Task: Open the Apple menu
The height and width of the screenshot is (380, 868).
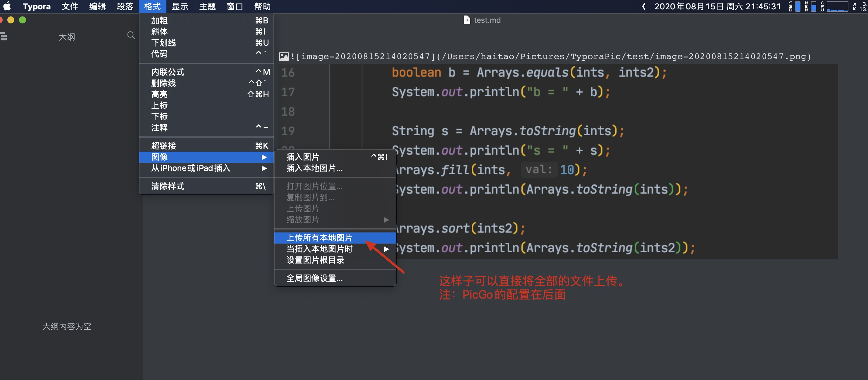Action: (7, 6)
